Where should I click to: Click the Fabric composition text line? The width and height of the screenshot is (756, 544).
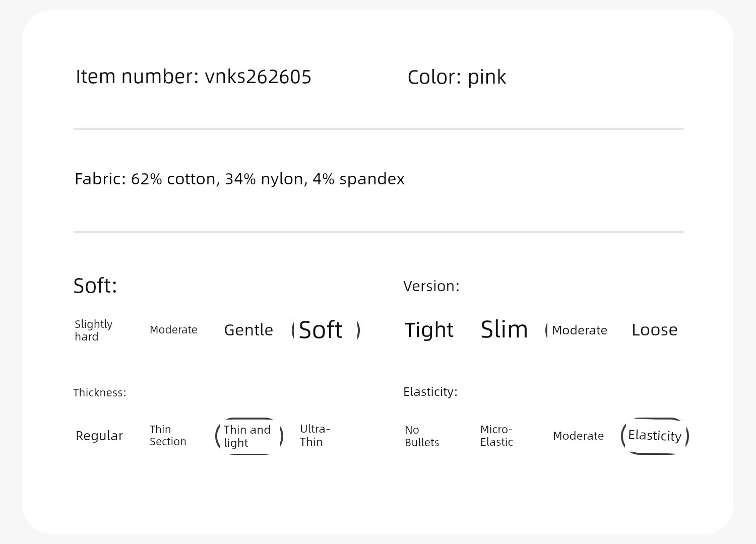239,179
